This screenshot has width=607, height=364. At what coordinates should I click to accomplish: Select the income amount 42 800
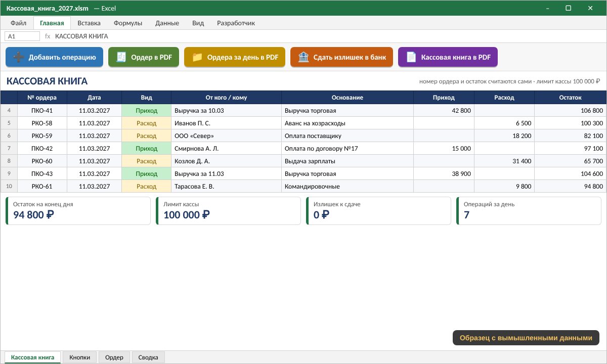444,111
